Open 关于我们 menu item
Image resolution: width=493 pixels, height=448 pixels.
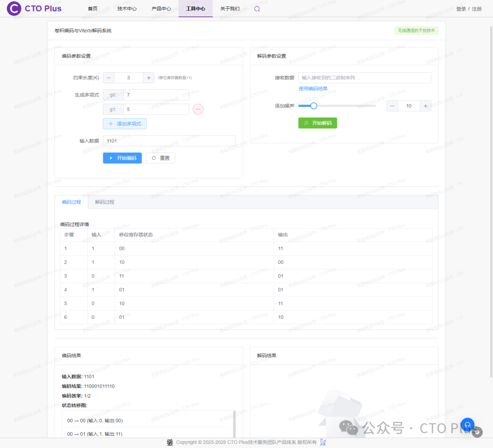230,9
